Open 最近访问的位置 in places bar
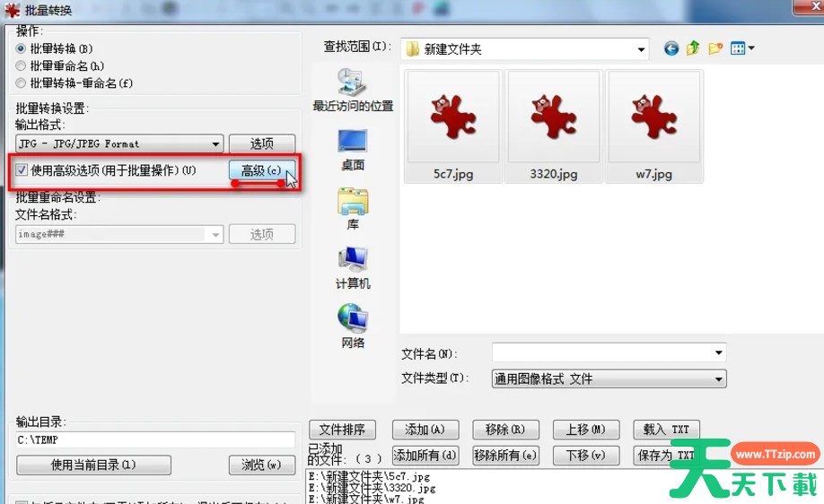Viewport: 824px width, 504px height. coord(353,91)
